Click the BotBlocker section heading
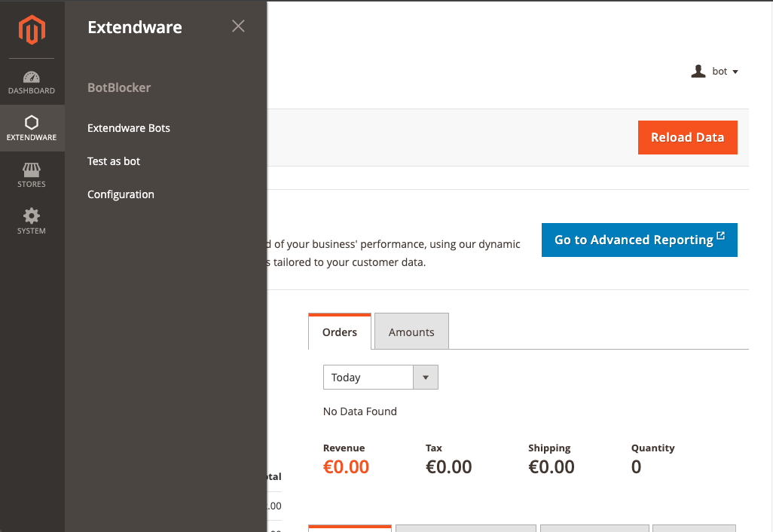Image resolution: width=773 pixels, height=532 pixels. click(119, 87)
